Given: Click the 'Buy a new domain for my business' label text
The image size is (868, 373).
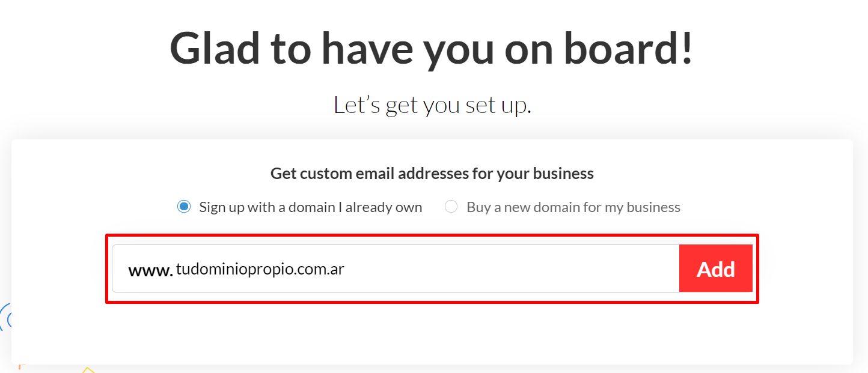Looking at the screenshot, I should pyautogui.click(x=573, y=207).
